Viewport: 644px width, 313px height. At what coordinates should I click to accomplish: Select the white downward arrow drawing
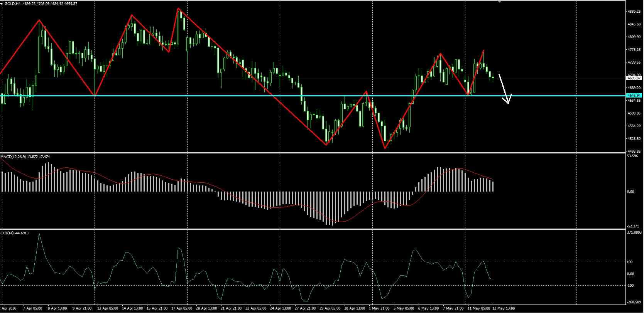coord(505,89)
